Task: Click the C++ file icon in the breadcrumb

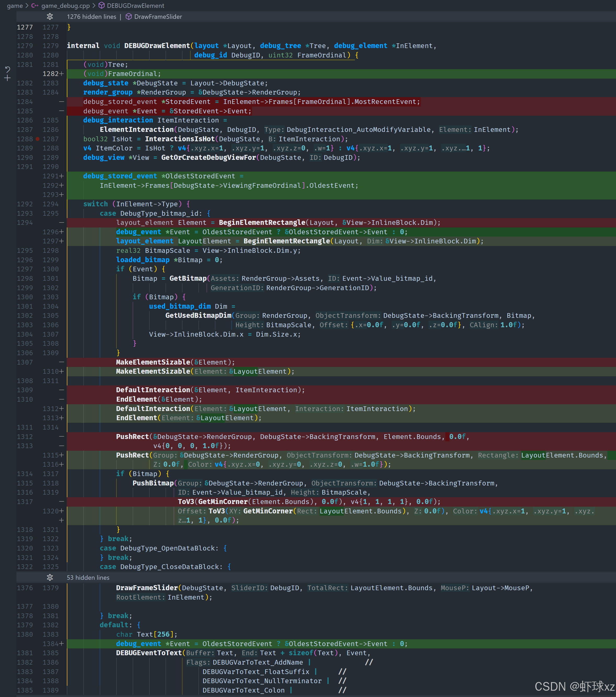Action: (x=35, y=6)
